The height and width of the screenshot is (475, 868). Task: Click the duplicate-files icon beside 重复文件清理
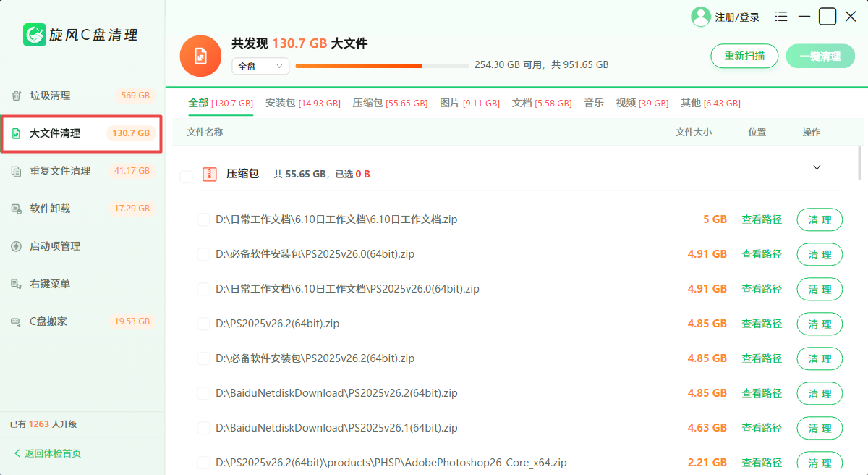(16, 171)
